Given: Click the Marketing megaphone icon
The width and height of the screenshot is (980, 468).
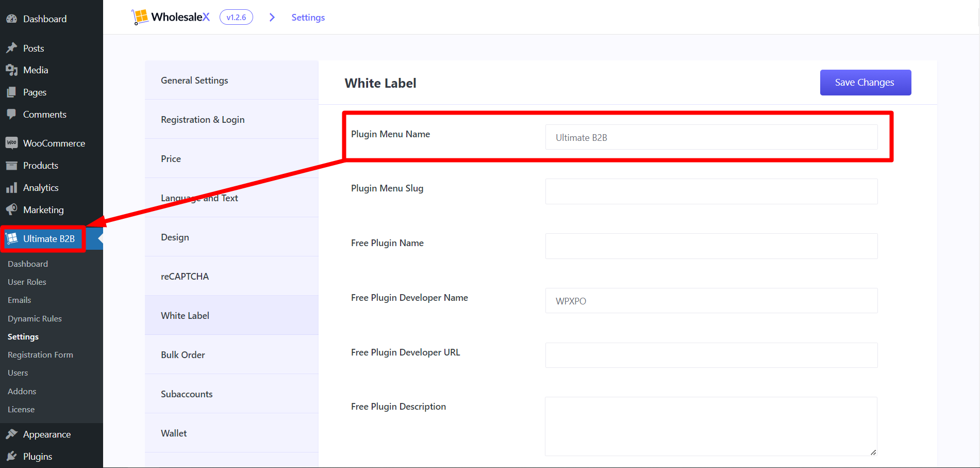Looking at the screenshot, I should tap(11, 210).
